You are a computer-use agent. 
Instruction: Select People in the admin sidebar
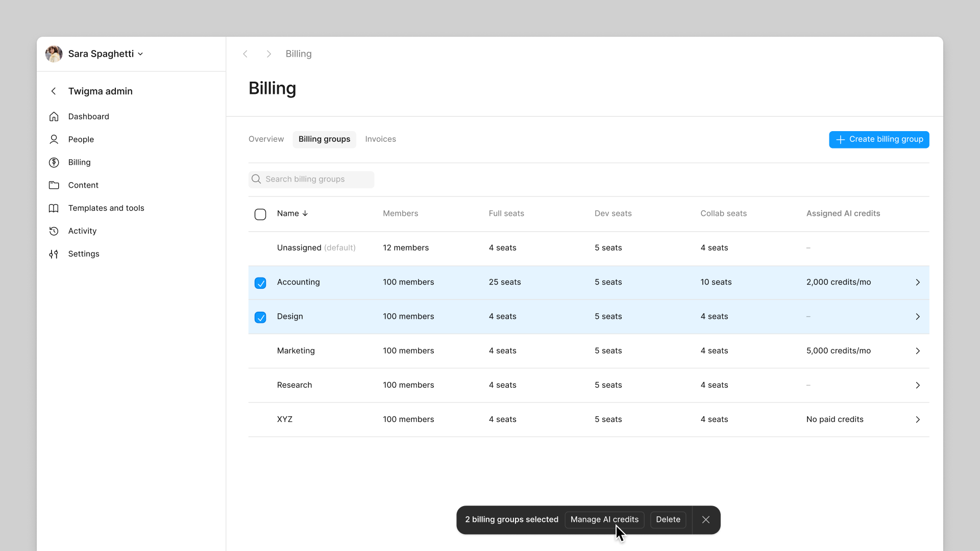coord(81,139)
